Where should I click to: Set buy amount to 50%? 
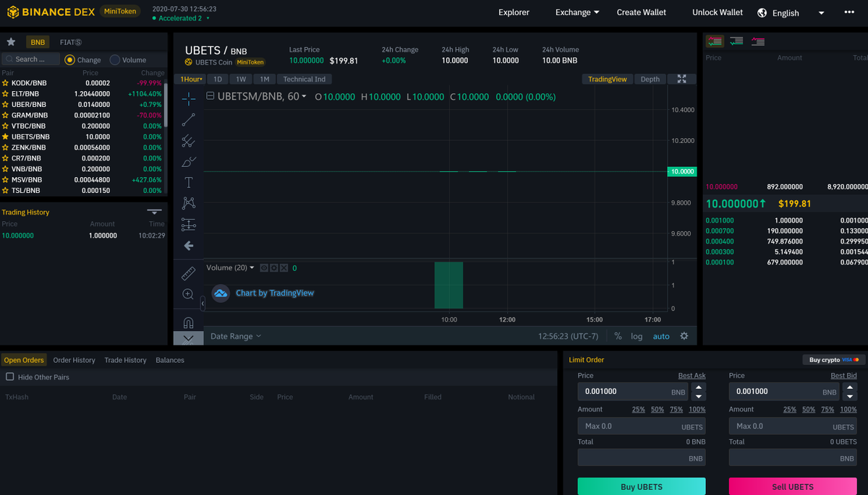658,409
